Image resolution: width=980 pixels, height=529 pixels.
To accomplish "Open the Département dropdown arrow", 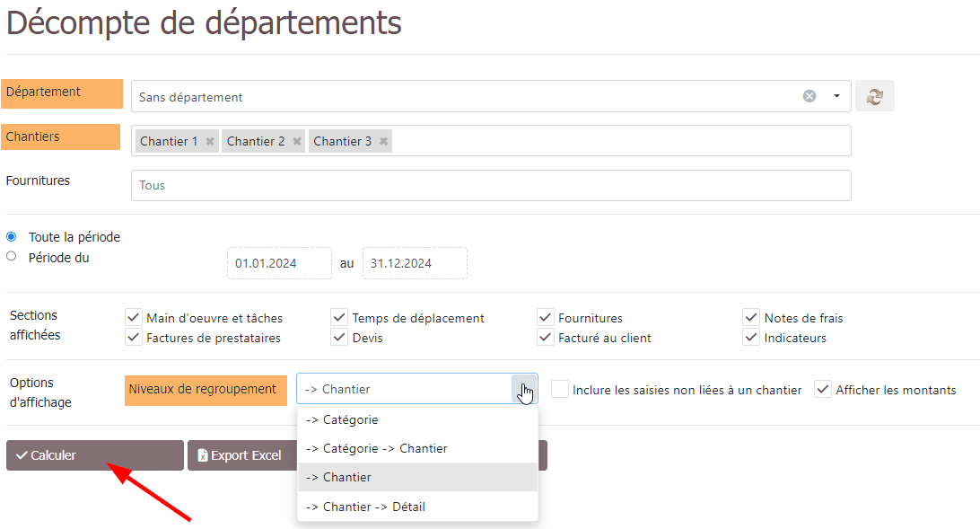I will (x=836, y=96).
